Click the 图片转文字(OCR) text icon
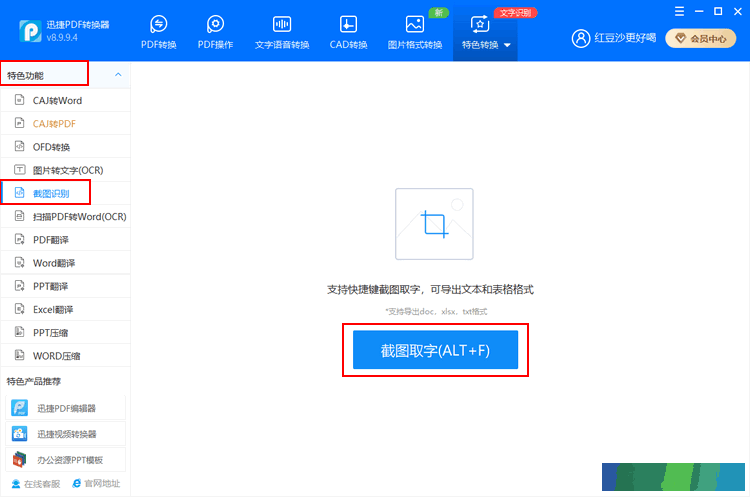 coord(20,169)
